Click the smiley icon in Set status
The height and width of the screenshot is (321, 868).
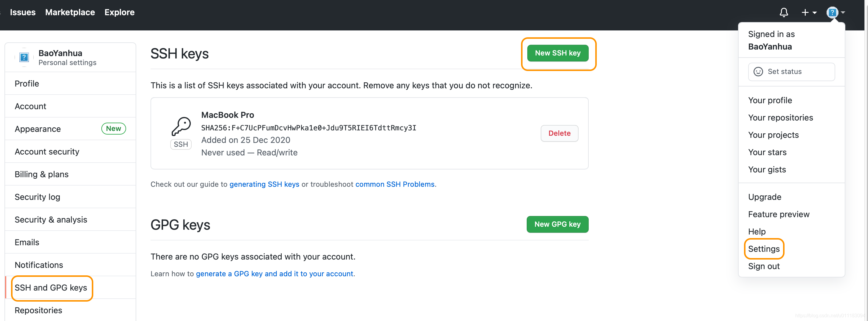click(758, 72)
